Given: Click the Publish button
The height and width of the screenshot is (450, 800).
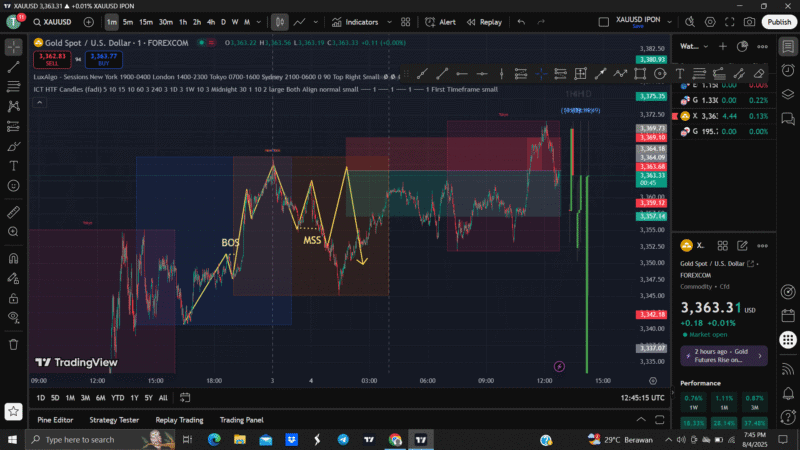Looking at the screenshot, I should [779, 22].
